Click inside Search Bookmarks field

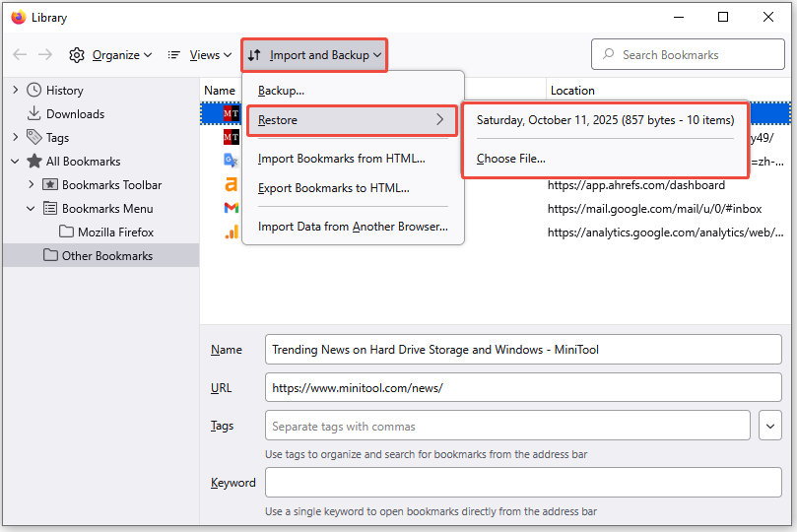coord(688,54)
